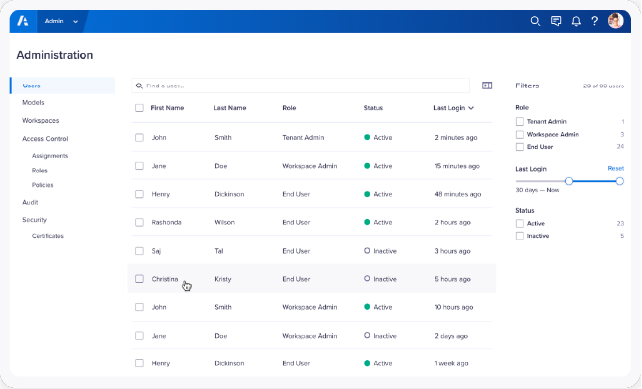Open the Admin dropdown in header
This screenshot has width=642, height=389.
point(61,21)
